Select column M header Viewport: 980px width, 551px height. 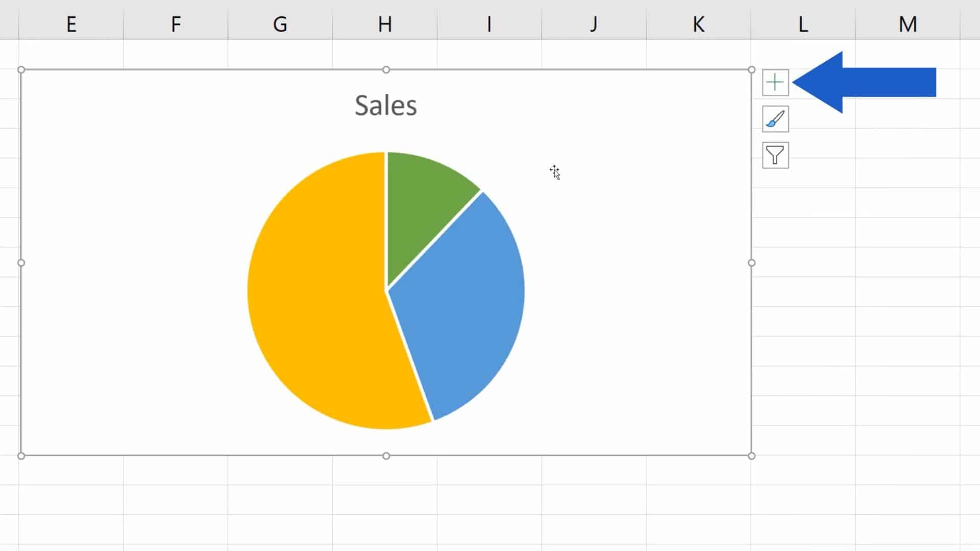pyautogui.click(x=908, y=23)
